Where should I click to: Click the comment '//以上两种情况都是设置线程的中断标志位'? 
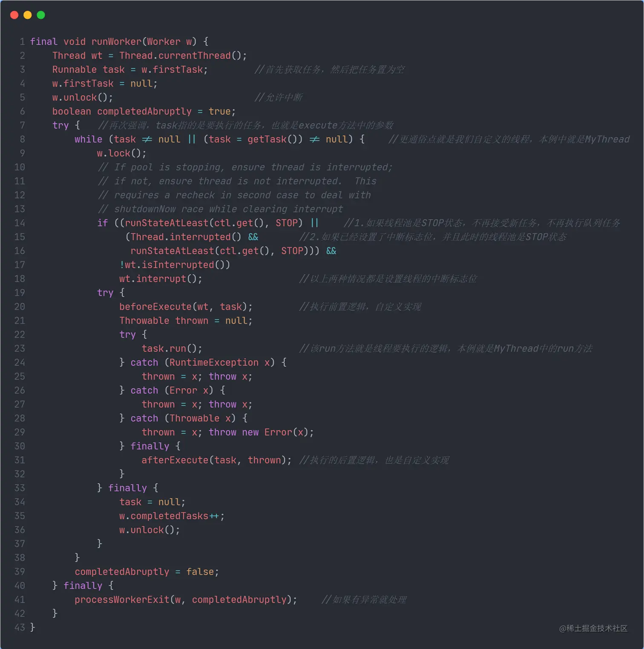pos(388,279)
